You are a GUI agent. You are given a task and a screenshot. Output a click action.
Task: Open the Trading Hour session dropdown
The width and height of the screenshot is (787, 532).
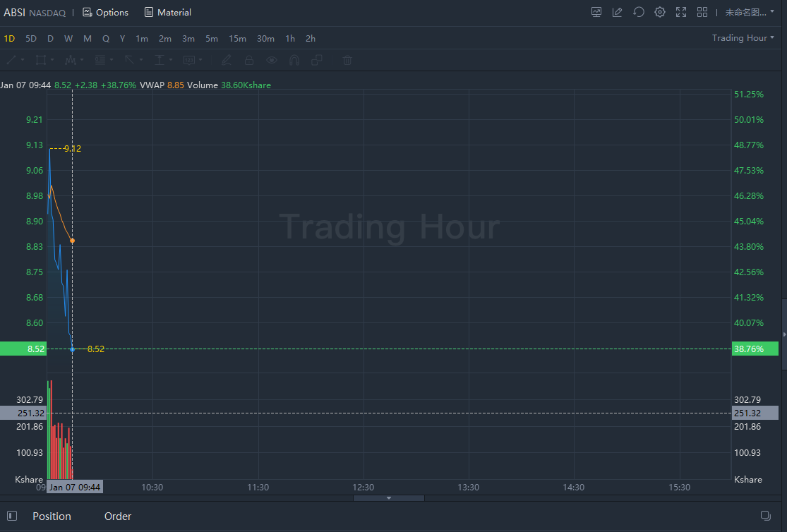743,38
